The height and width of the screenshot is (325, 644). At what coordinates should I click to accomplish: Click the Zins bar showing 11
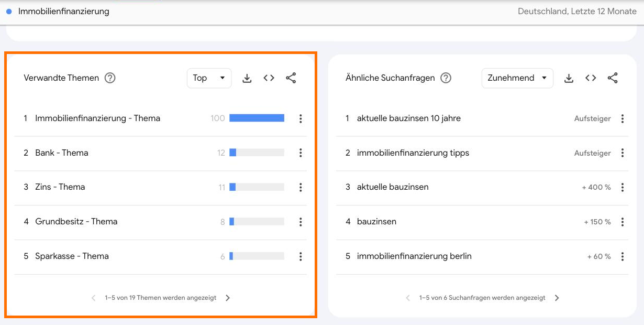257,187
